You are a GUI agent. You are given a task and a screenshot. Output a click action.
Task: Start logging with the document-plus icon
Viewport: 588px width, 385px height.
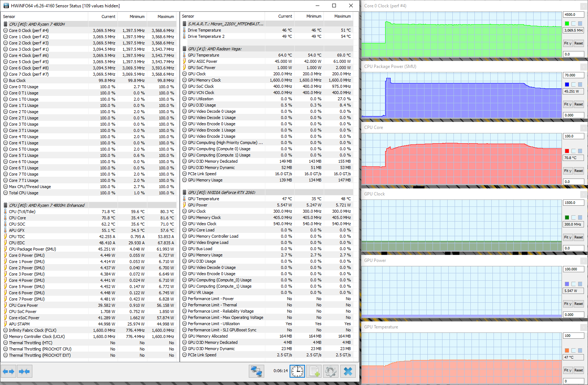click(314, 371)
